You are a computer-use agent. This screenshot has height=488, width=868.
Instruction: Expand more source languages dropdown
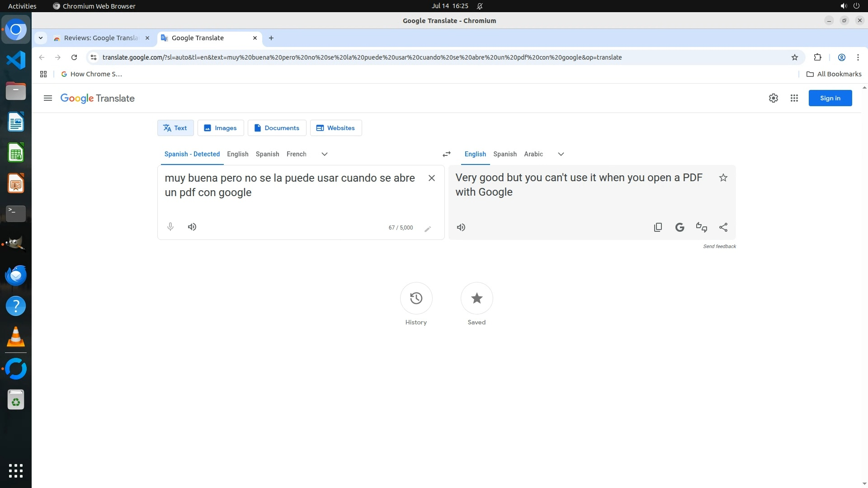click(x=324, y=154)
